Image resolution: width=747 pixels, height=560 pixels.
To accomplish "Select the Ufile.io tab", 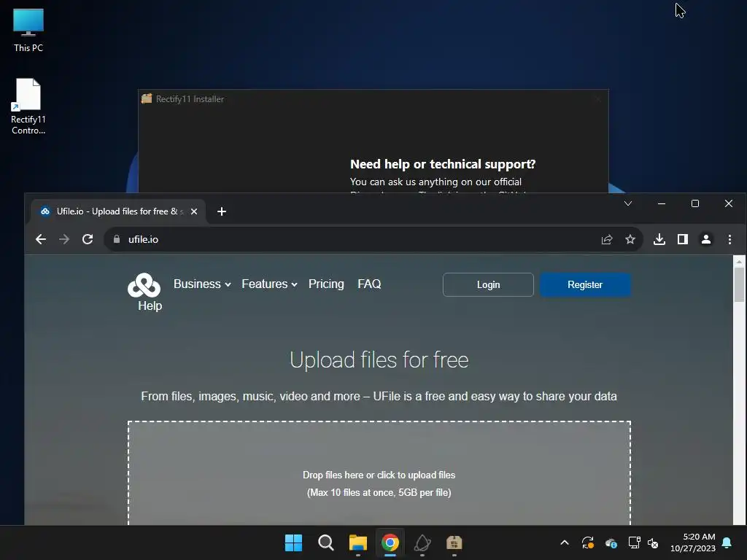I will [x=119, y=211].
